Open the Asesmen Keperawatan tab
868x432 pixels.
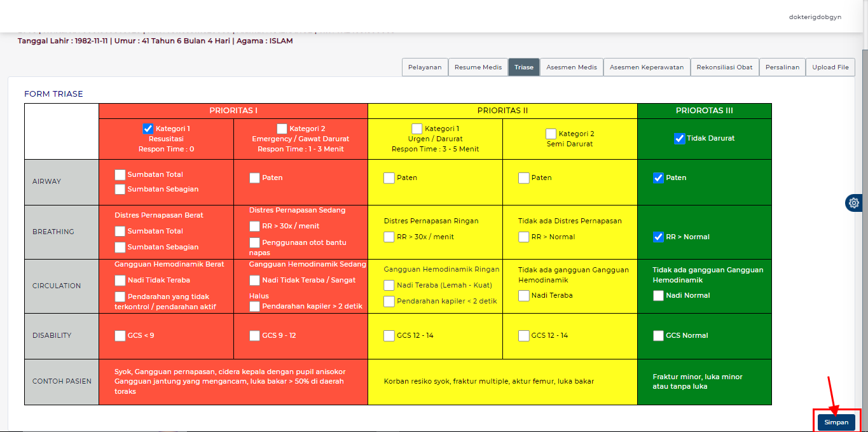pyautogui.click(x=646, y=67)
